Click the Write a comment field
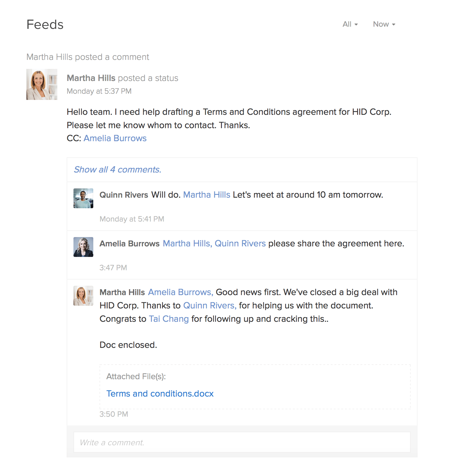The image size is (451, 476). tap(241, 442)
